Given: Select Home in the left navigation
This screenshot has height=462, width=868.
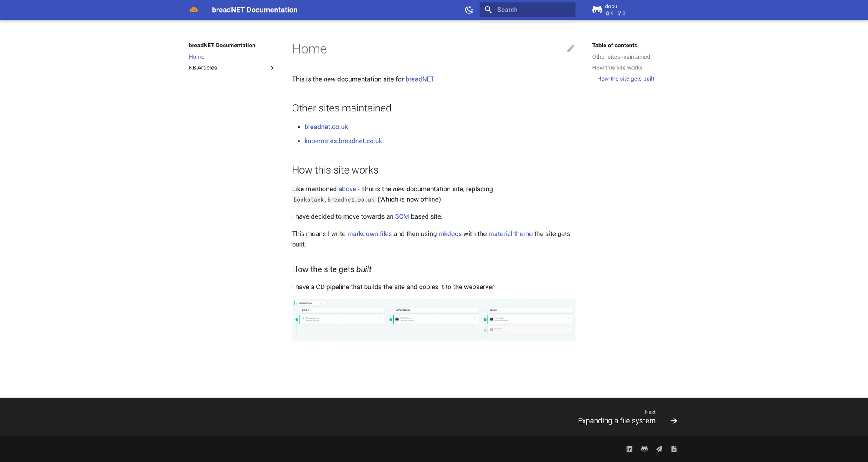Looking at the screenshot, I should pos(197,57).
